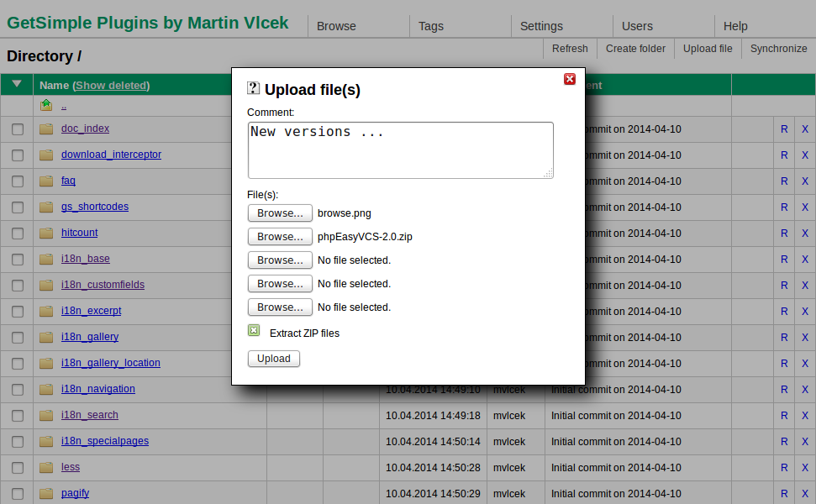Viewport: 816px width, 504px height.
Task: Toggle the Extract ZIP files checkbox
Action: 254,331
